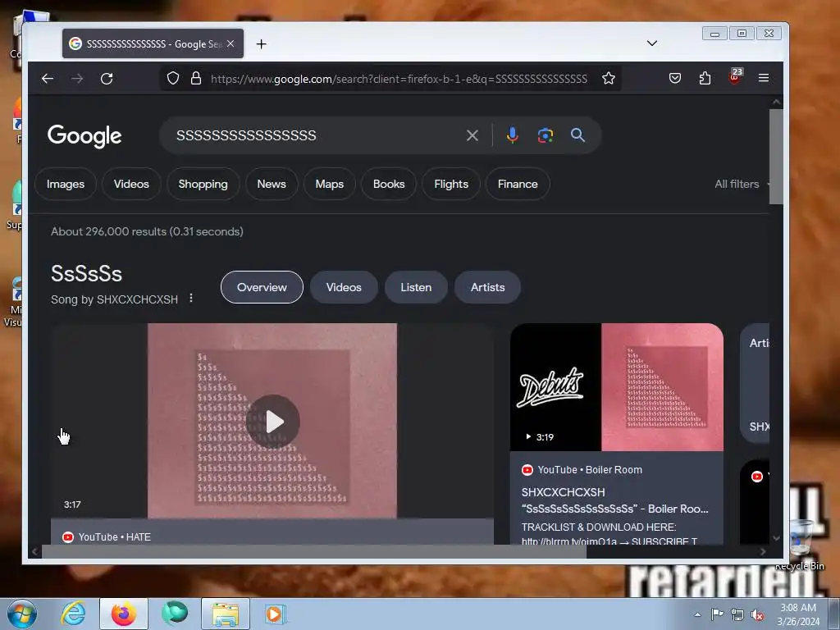Open the Artists tab in song panel

[487, 287]
